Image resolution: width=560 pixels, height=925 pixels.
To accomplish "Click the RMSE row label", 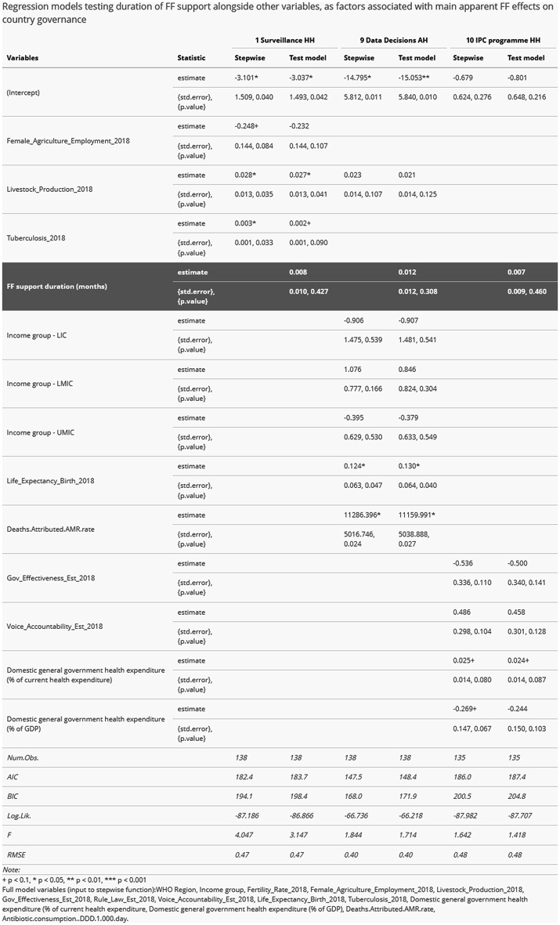I will pos(16,855).
